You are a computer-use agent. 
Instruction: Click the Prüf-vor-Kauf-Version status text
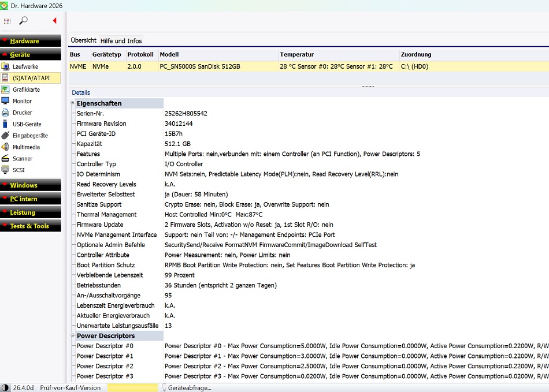[x=71, y=388]
